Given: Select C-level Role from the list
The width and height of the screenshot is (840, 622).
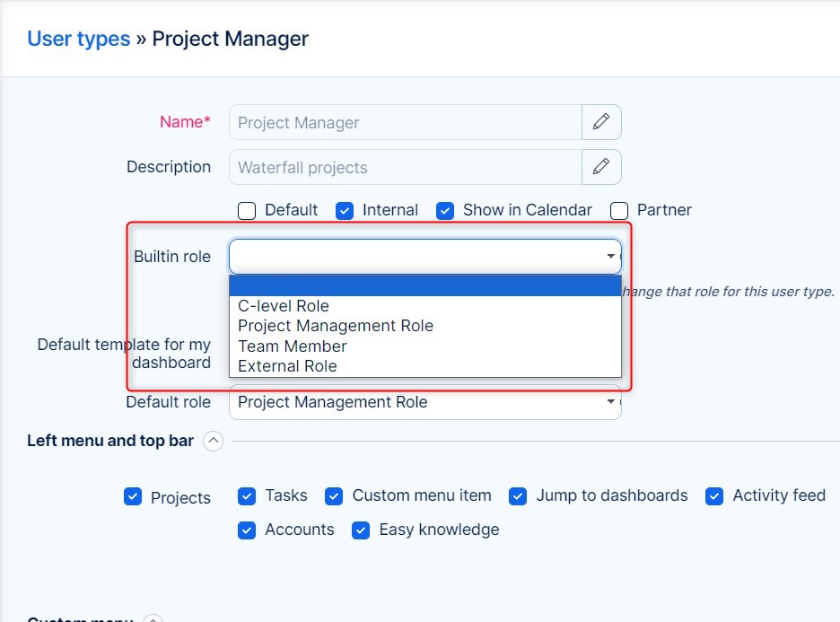Looking at the screenshot, I should coord(284,306).
